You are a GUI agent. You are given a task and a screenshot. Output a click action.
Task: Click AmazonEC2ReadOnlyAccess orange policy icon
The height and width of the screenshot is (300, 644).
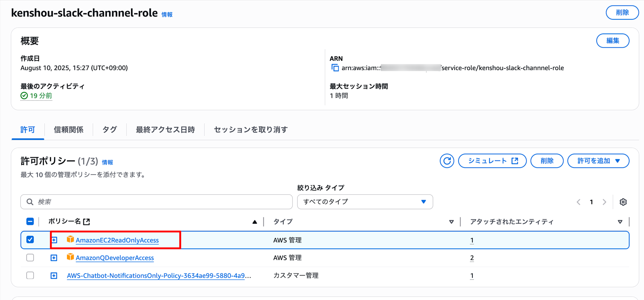(70, 239)
